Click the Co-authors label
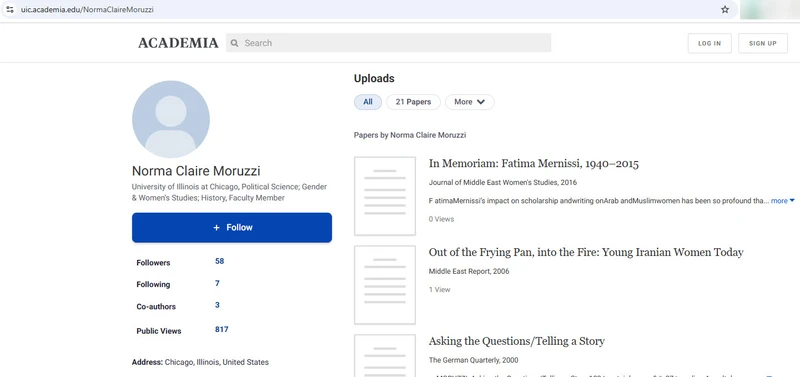Screen dimensions: 800x377 (x=156, y=307)
